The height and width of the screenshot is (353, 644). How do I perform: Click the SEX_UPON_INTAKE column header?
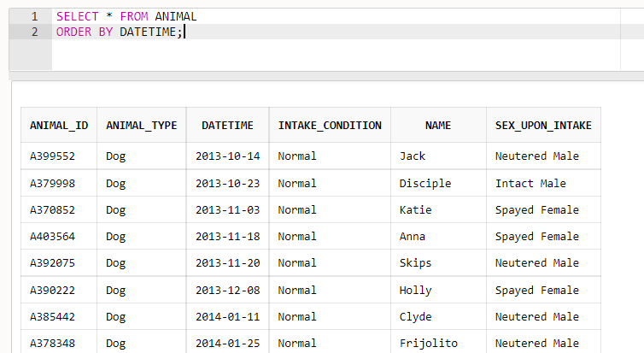pos(543,126)
